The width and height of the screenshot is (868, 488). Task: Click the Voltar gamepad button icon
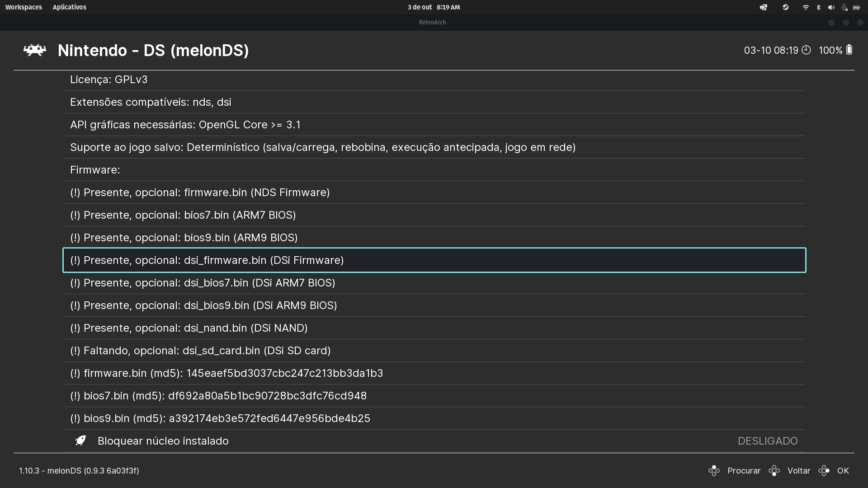pos(774,471)
